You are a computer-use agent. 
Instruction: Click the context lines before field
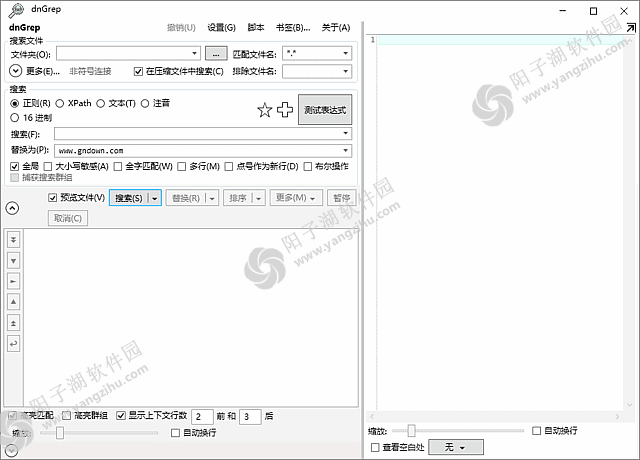pos(202,417)
